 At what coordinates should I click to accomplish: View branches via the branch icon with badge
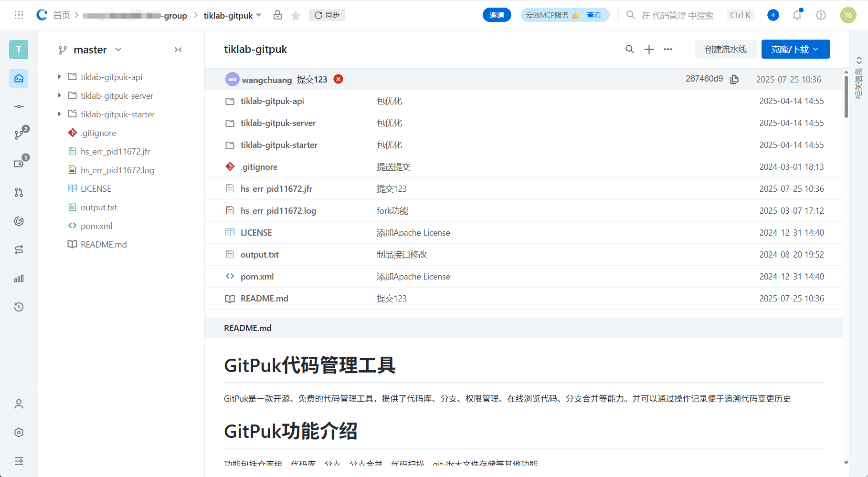[x=19, y=134]
